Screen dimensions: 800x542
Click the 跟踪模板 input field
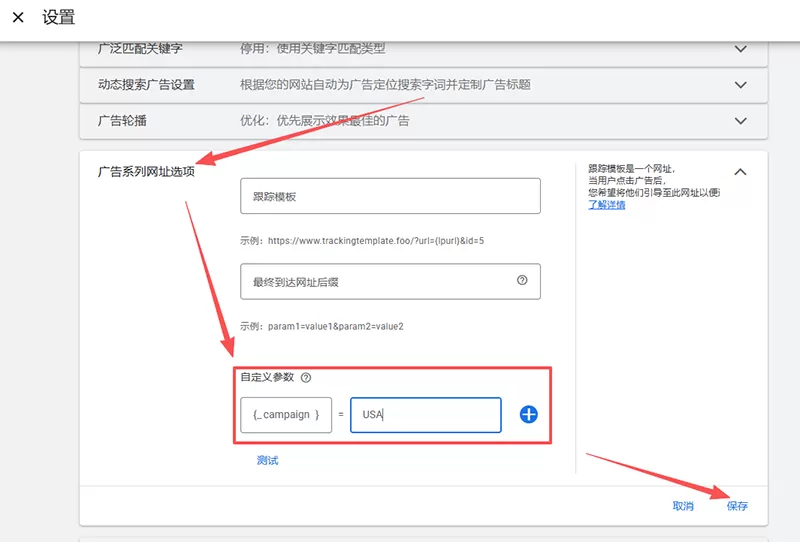click(x=390, y=196)
